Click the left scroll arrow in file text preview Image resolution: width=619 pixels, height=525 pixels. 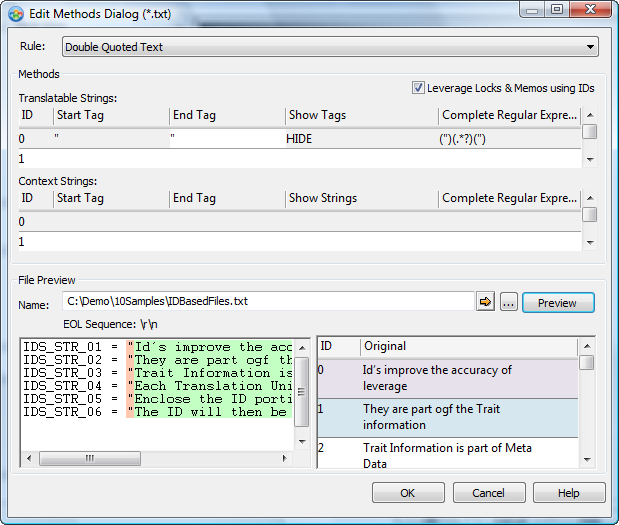[x=29, y=458]
